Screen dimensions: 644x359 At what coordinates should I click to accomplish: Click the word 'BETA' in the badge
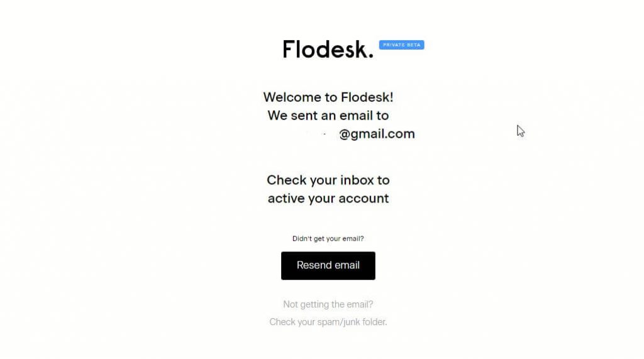coord(413,45)
